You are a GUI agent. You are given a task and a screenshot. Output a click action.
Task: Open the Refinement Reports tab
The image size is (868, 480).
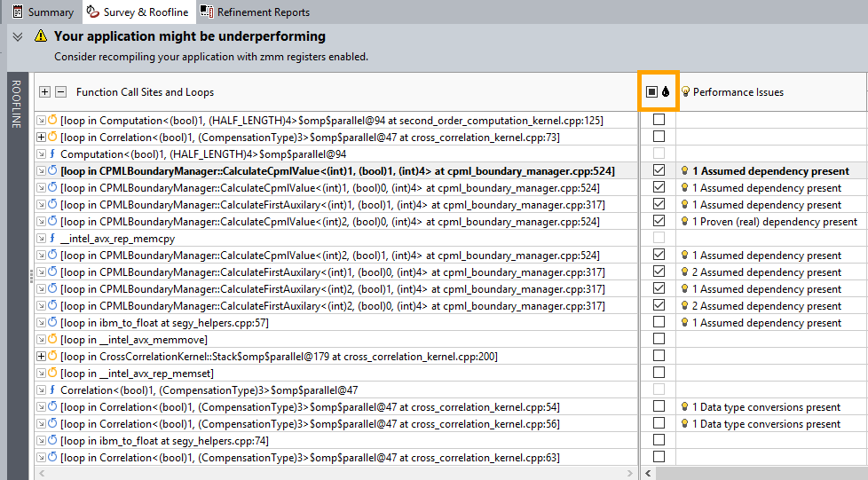(x=255, y=12)
